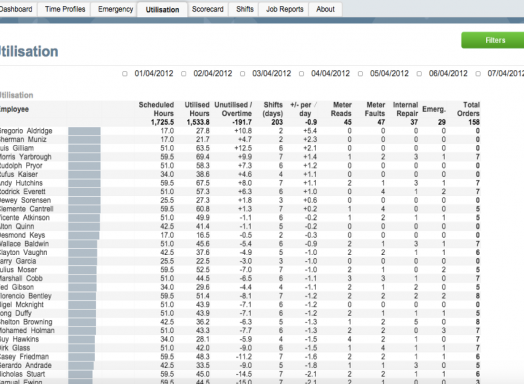524x384 pixels.
Task: Sort by Scheduled Hours column header
Action: coord(156,109)
